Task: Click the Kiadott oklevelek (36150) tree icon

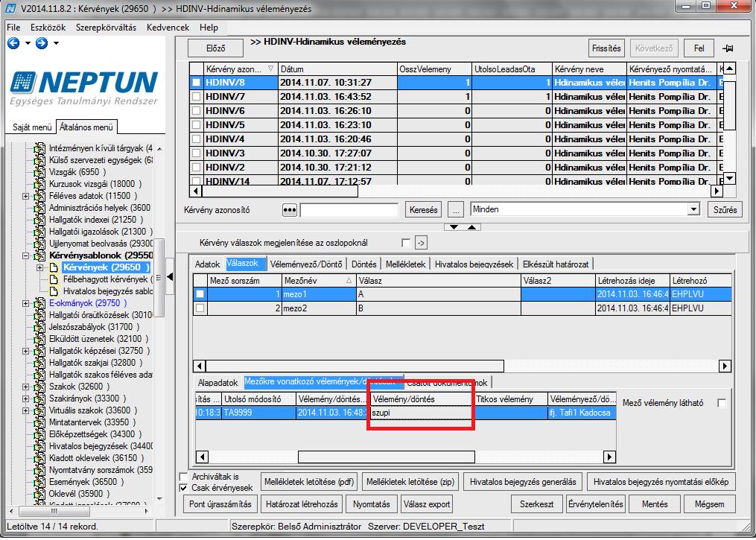Action: click(x=39, y=458)
